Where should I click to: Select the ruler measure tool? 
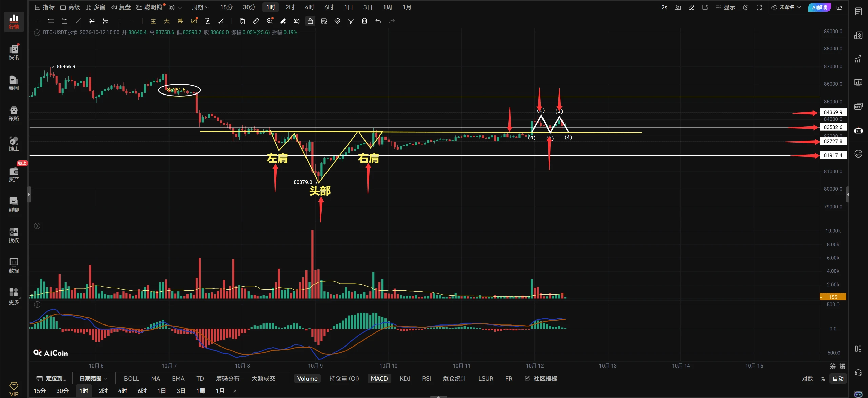256,21
